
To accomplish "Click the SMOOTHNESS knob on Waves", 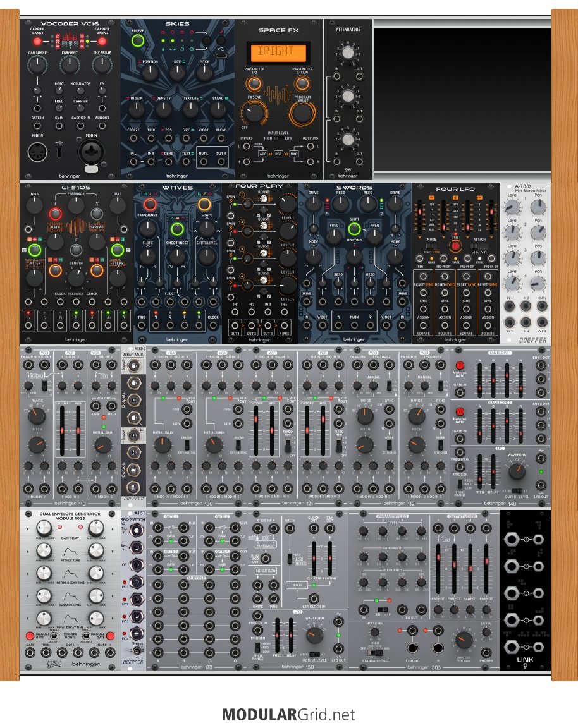I will 177,255.
